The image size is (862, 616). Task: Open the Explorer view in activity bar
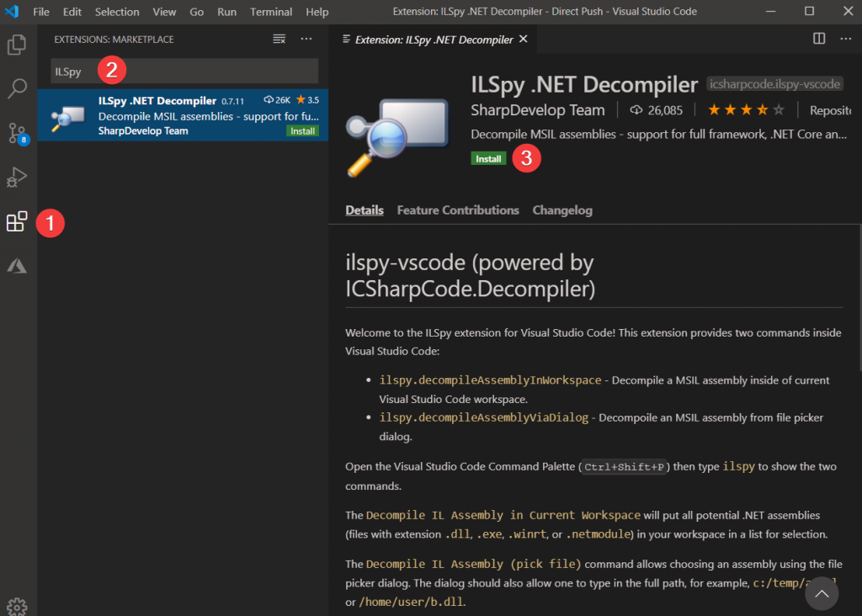[17, 45]
